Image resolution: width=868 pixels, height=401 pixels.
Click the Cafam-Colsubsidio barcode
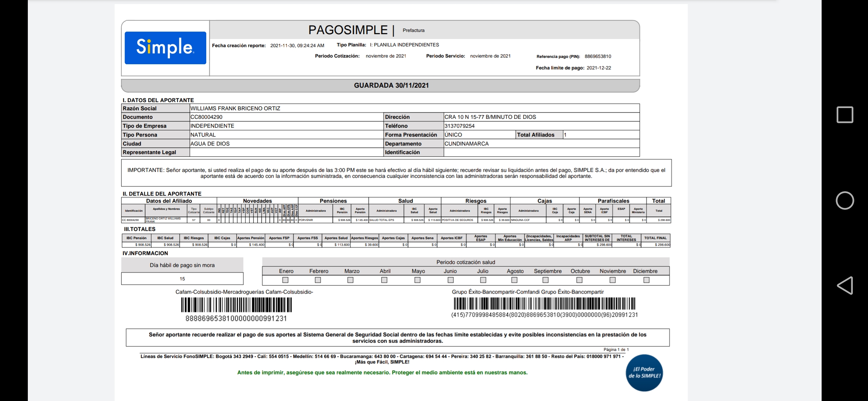[236, 305]
